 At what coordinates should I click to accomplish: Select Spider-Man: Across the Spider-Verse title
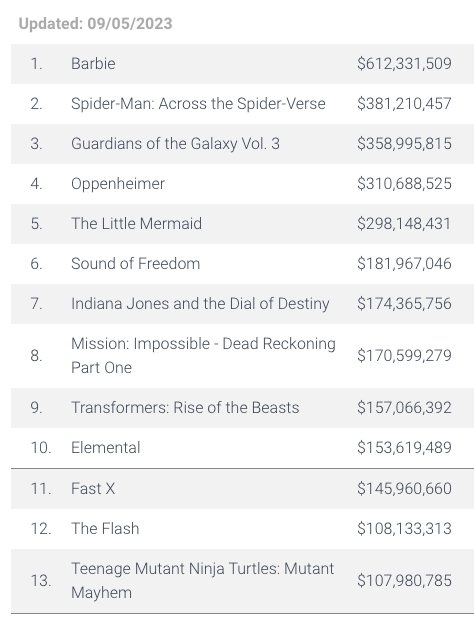click(x=198, y=104)
